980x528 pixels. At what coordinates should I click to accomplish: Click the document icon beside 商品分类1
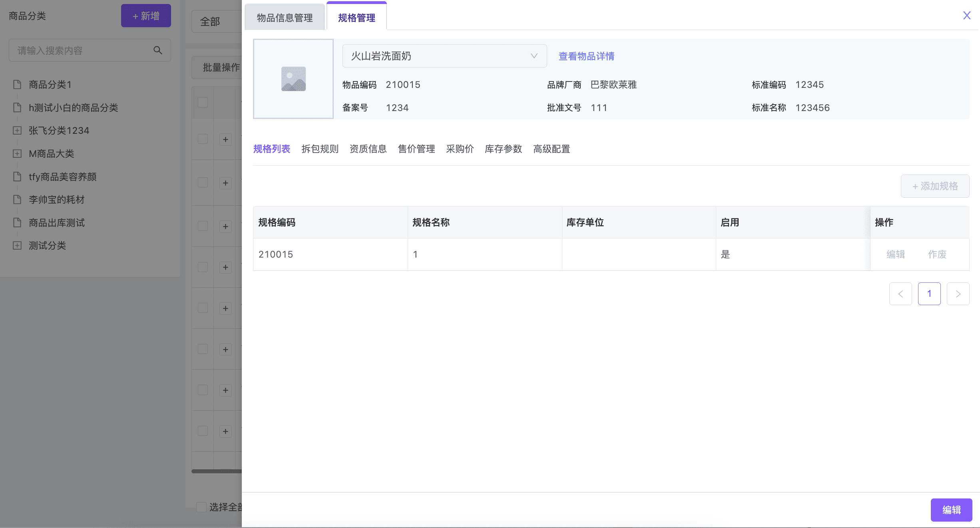coord(17,85)
